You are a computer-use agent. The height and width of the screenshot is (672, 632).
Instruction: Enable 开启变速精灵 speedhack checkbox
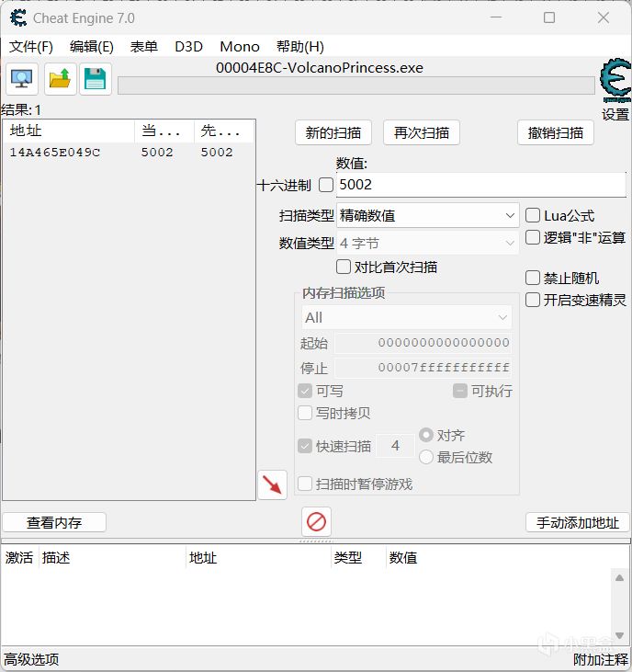(x=532, y=300)
